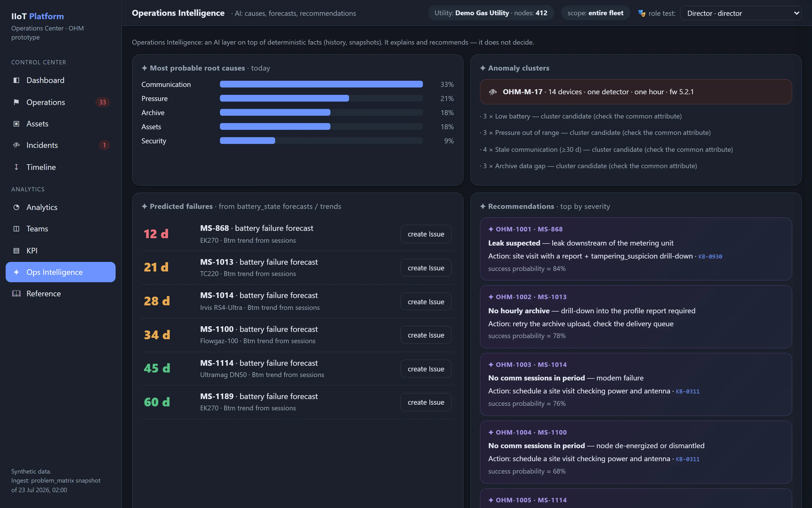Click the Assets sidebar icon
Screen dimensions: 812x508
(x=16, y=124)
